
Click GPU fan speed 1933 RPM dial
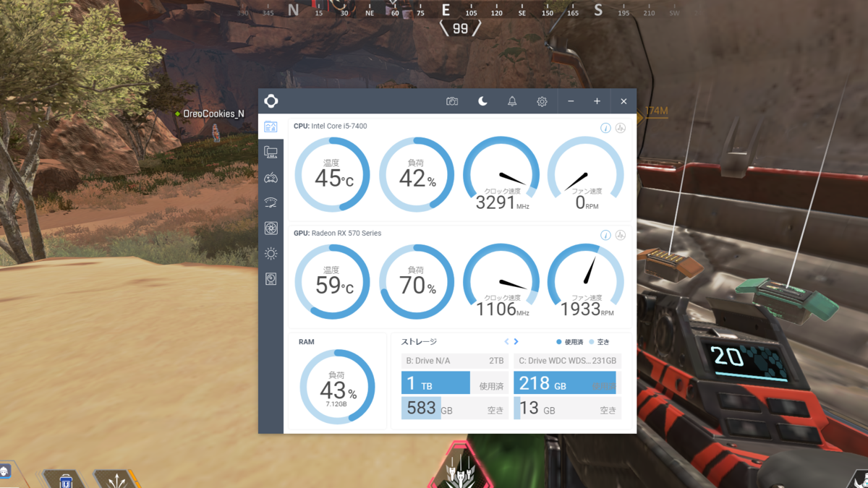(x=586, y=282)
